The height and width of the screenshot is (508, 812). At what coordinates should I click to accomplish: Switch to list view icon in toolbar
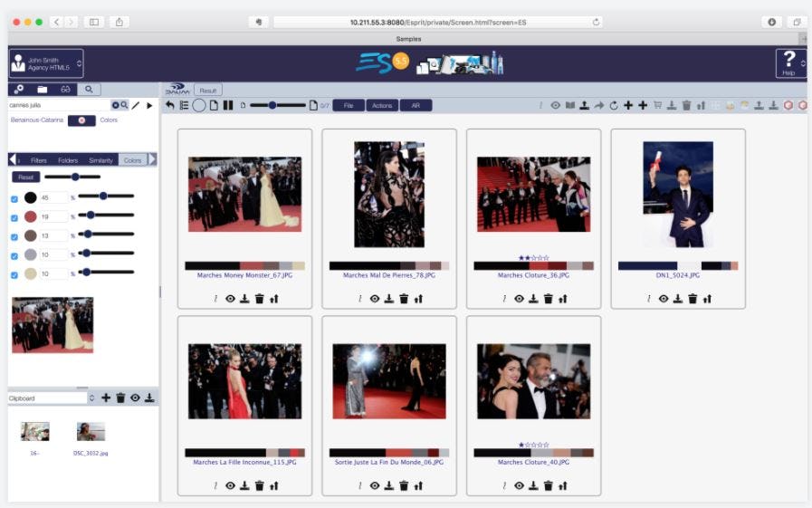pos(184,106)
